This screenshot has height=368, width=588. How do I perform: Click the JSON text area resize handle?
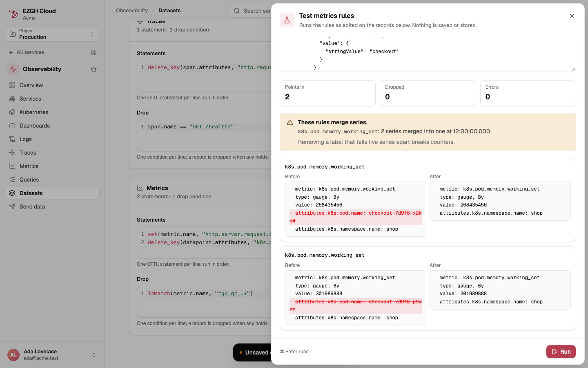click(573, 69)
